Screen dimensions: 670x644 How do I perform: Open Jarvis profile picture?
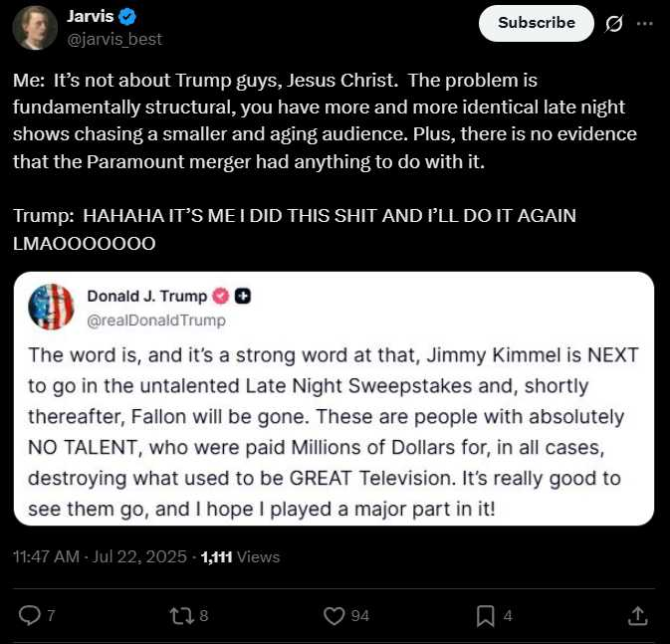(35, 28)
